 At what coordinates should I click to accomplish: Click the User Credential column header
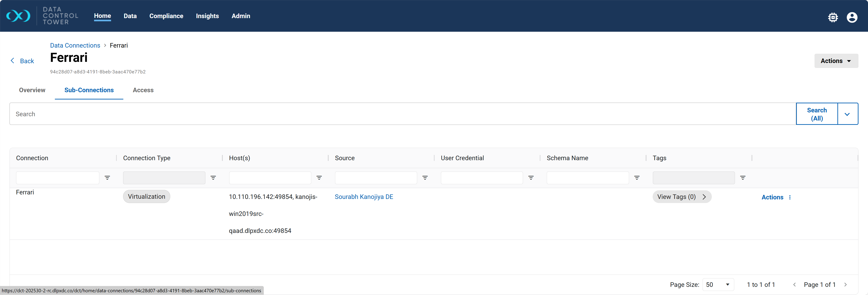[x=462, y=158]
